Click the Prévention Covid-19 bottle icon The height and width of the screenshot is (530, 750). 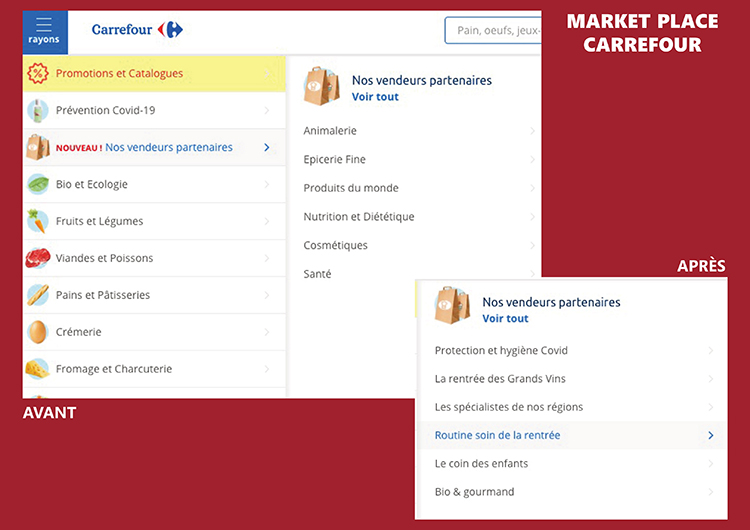point(38,110)
